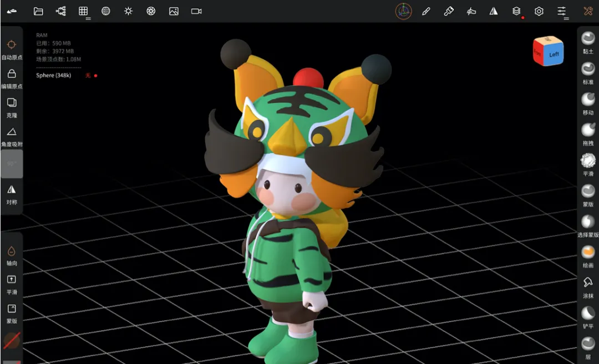Click the 克隆 clone button
Image resolution: width=599 pixels, height=364 pixels.
coord(12,107)
